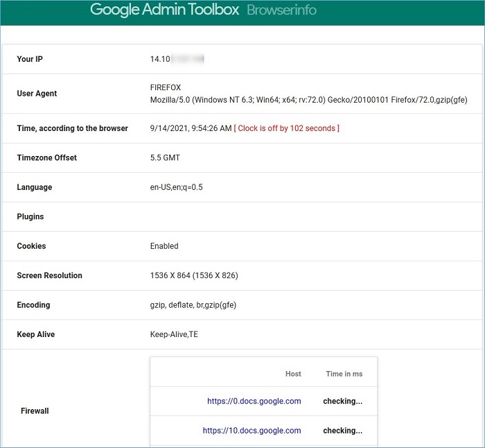
Task: Click the 'Keep Alive' row label
Action: [x=36, y=334]
